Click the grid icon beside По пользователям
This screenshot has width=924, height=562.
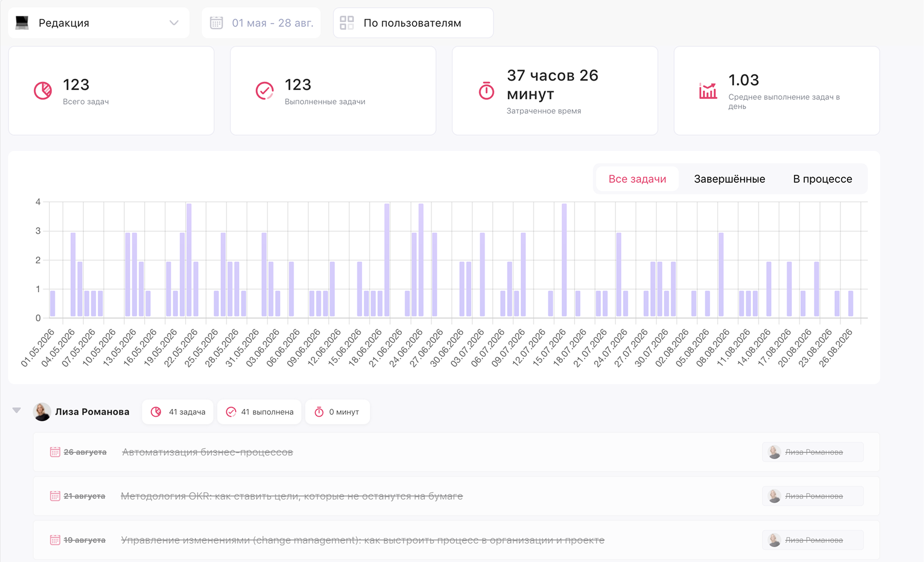click(x=347, y=23)
